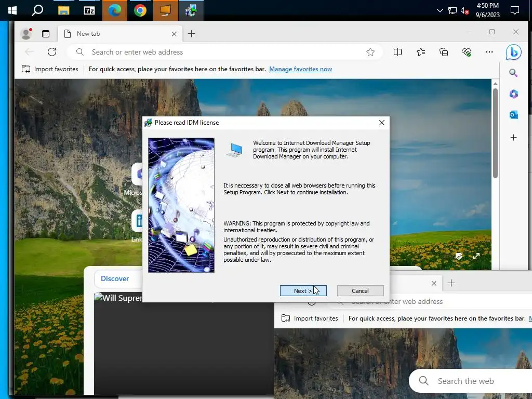This screenshot has width=532, height=399.
Task: Open the notification center
Action: pyautogui.click(x=515, y=10)
